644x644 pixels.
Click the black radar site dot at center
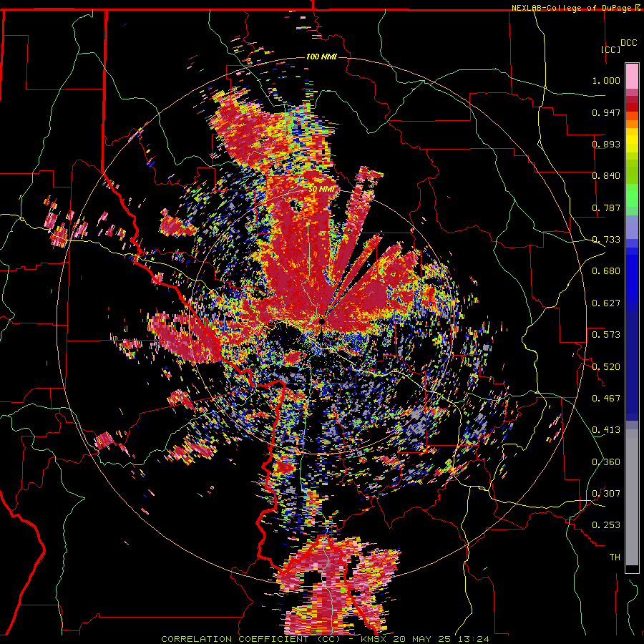coord(321,321)
